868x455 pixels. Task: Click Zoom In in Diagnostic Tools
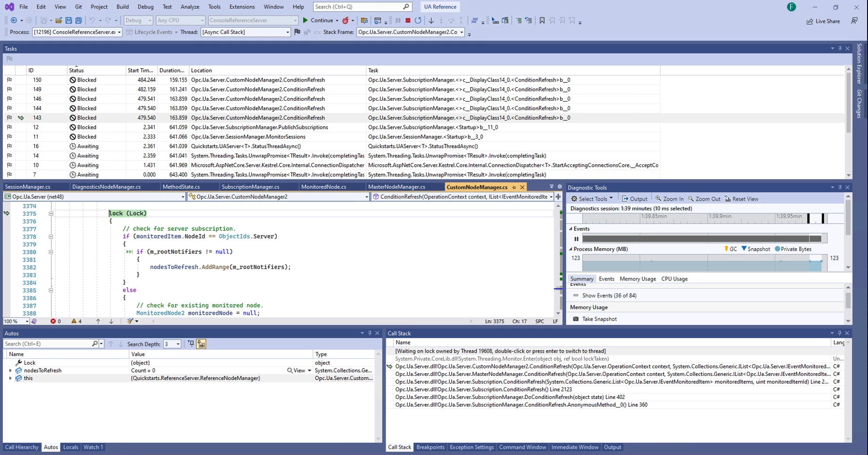tap(669, 199)
